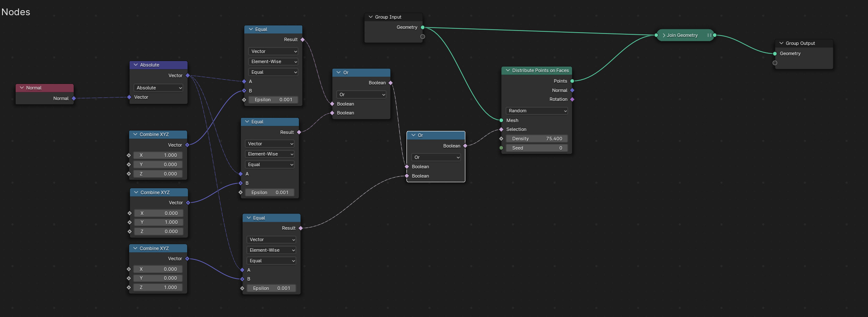868x317 pixels.
Task: Collapse the Distribute Points on Faces node
Action: click(x=508, y=70)
